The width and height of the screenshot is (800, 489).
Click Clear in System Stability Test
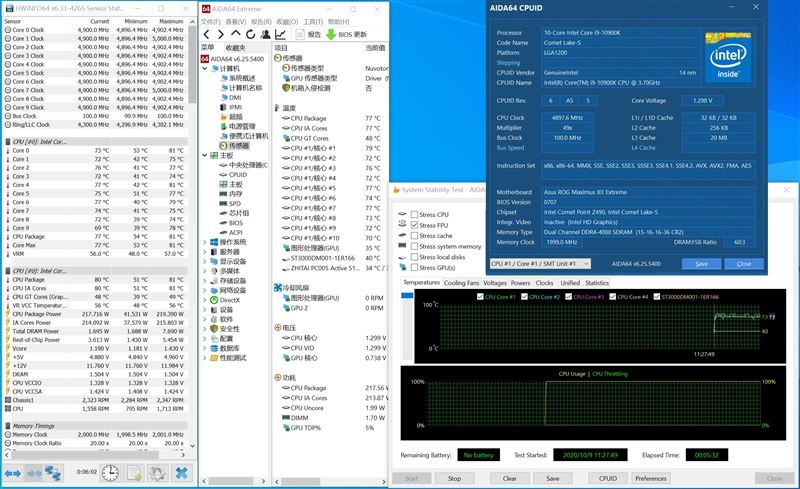pyautogui.click(x=510, y=478)
